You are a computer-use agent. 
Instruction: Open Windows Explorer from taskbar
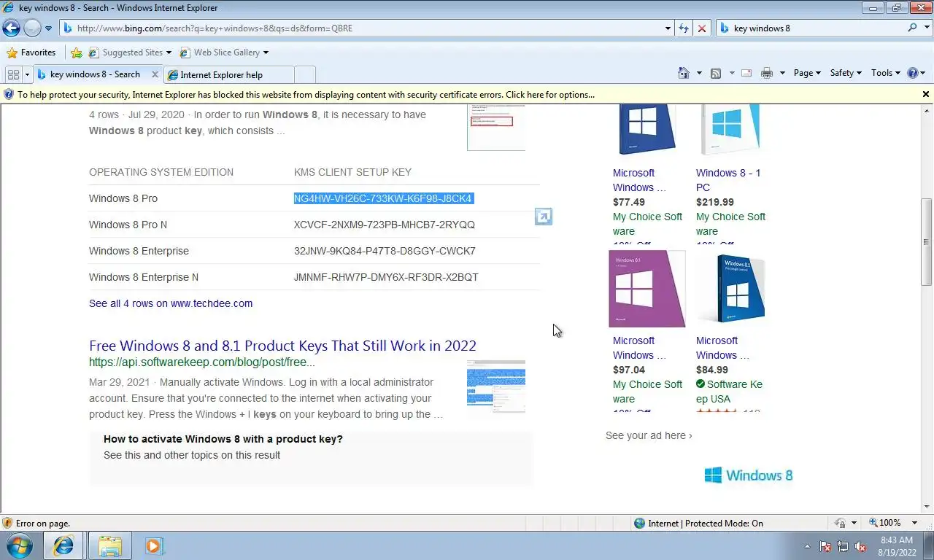(x=110, y=545)
